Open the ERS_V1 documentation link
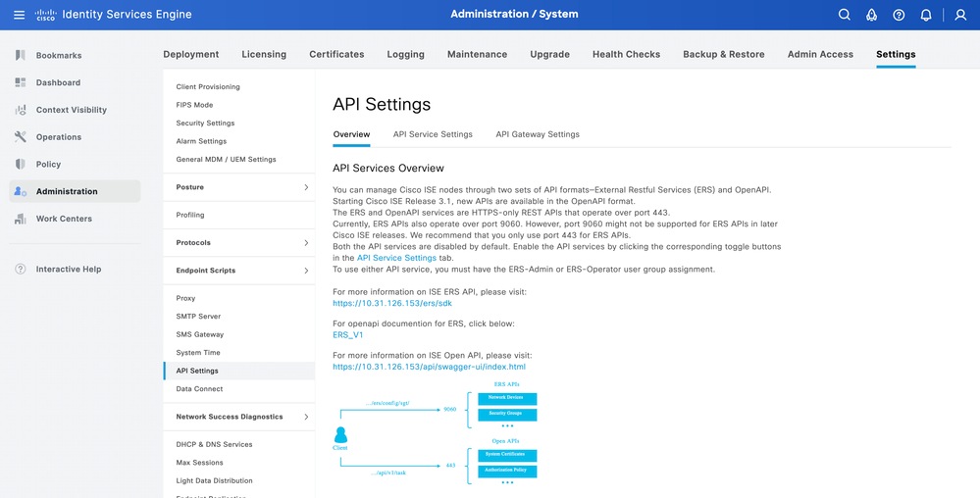980x498 pixels. pyautogui.click(x=348, y=334)
